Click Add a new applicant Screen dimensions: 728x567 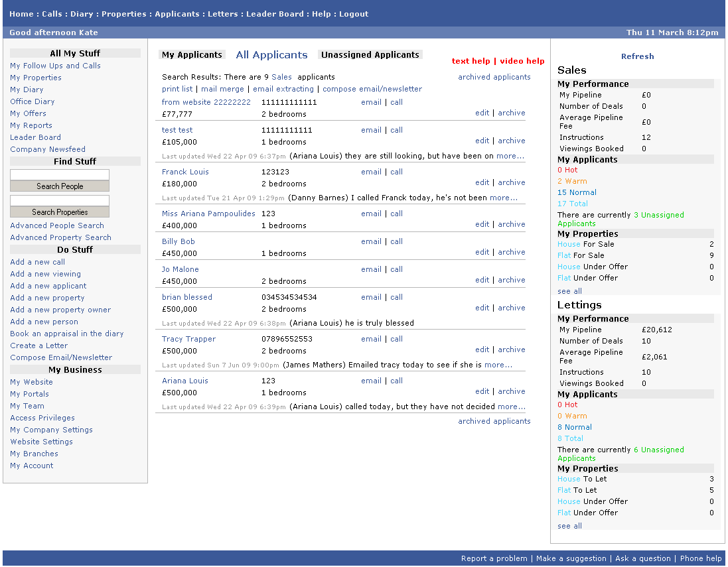click(48, 286)
